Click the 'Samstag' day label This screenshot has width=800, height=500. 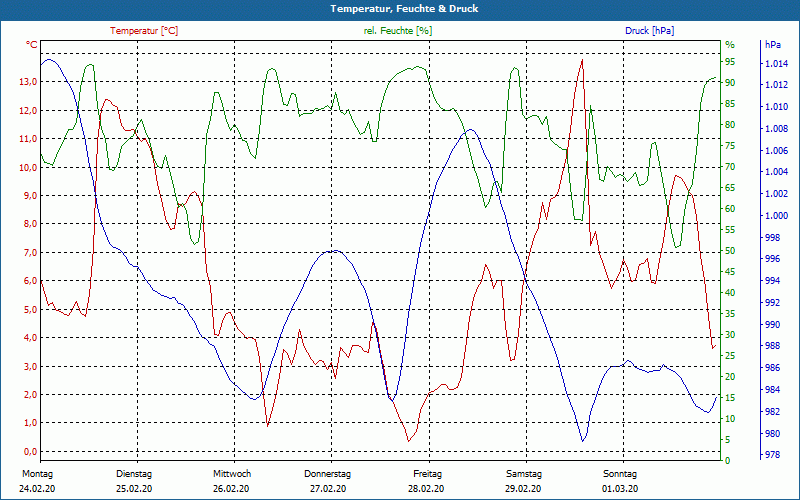point(524,474)
